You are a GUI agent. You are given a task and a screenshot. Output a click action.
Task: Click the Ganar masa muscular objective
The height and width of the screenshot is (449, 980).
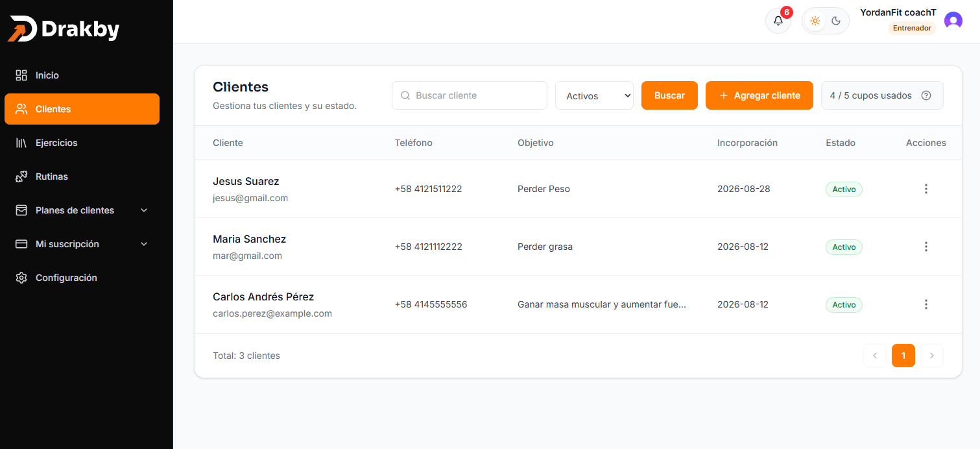pyautogui.click(x=602, y=304)
